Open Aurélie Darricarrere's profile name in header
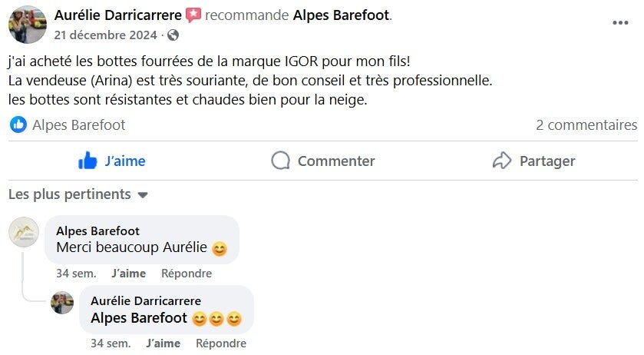Viewport: 644px width, 355px height. click(x=117, y=15)
